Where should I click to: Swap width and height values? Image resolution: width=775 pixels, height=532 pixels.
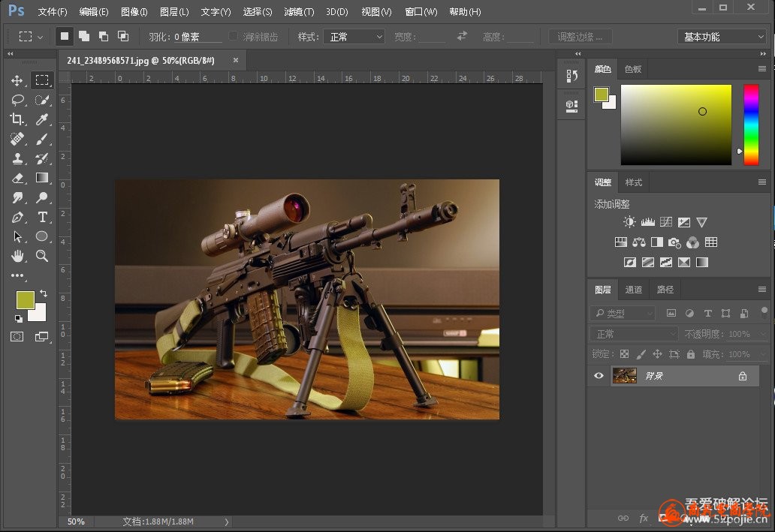462,36
